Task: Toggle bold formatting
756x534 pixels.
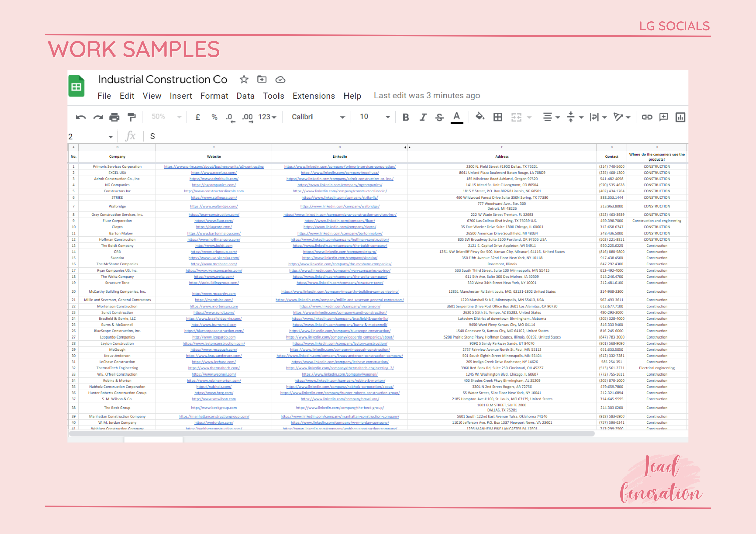Action: (x=406, y=117)
